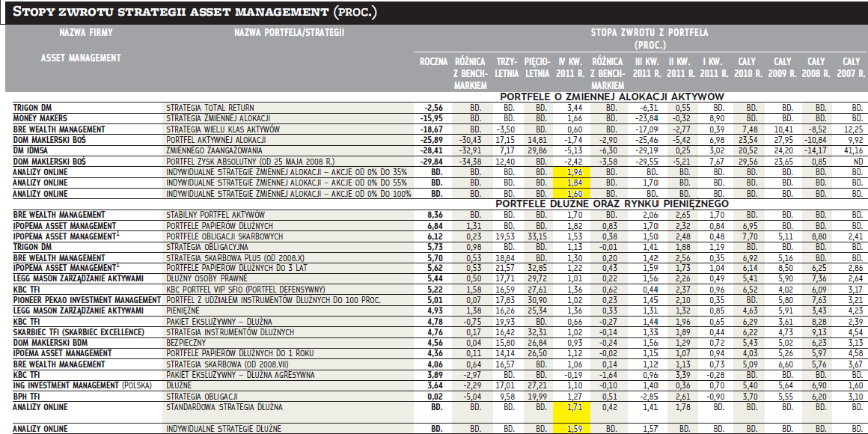
Task: Select the 'MONEY MAKERS' company name
Action: click(x=40, y=118)
